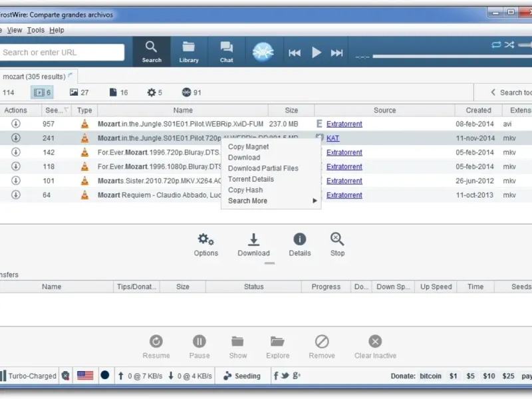Click the United States flag icon in status bar
Image resolution: width=532 pixels, height=399 pixels.
coord(85,376)
